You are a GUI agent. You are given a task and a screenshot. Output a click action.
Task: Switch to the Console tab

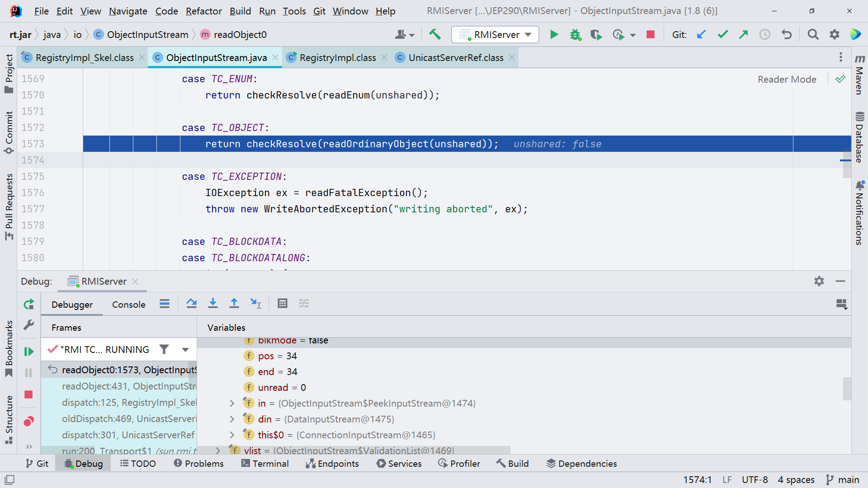pos(128,305)
